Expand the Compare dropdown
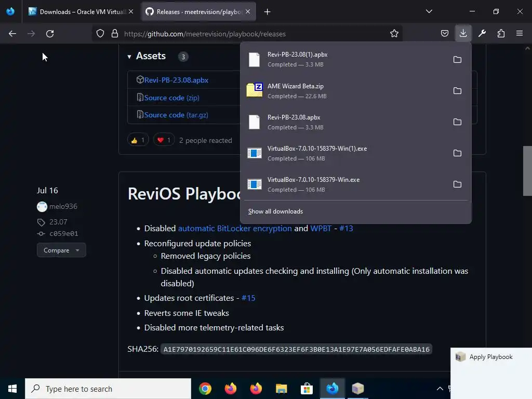The height and width of the screenshot is (399, 532). [x=61, y=250]
